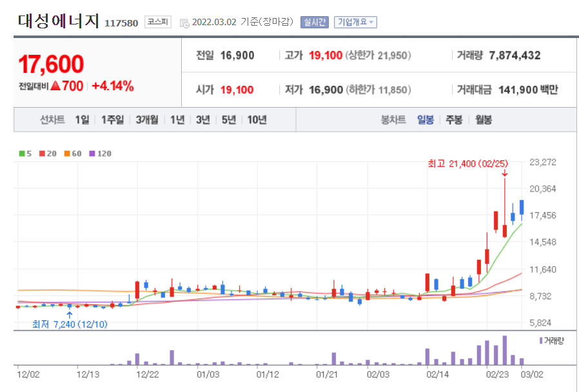
Task: Click the red up-triangle next to 700
Action: [x=55, y=86]
